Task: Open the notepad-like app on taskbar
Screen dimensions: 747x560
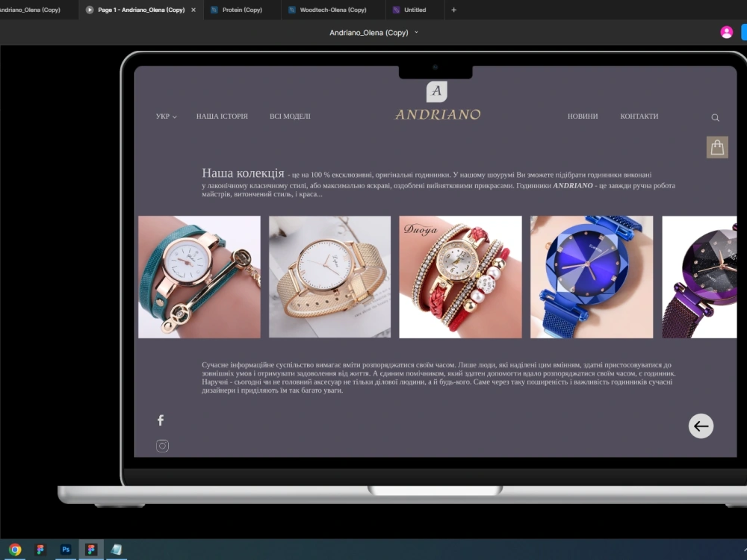Action: point(117,550)
